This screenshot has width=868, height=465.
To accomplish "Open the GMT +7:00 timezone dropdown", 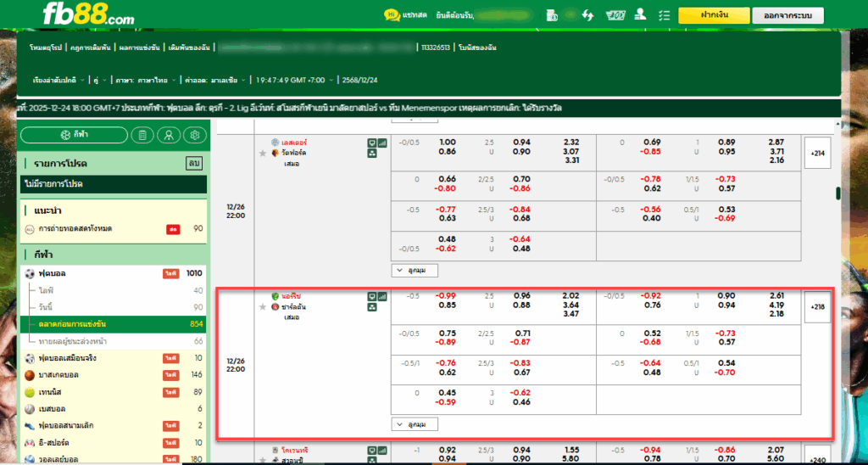I will tap(295, 80).
